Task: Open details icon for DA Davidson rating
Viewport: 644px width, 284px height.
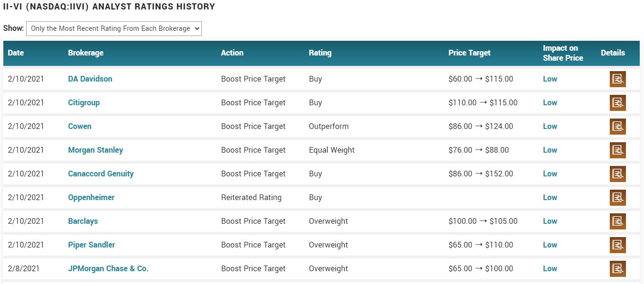Action: click(x=617, y=79)
